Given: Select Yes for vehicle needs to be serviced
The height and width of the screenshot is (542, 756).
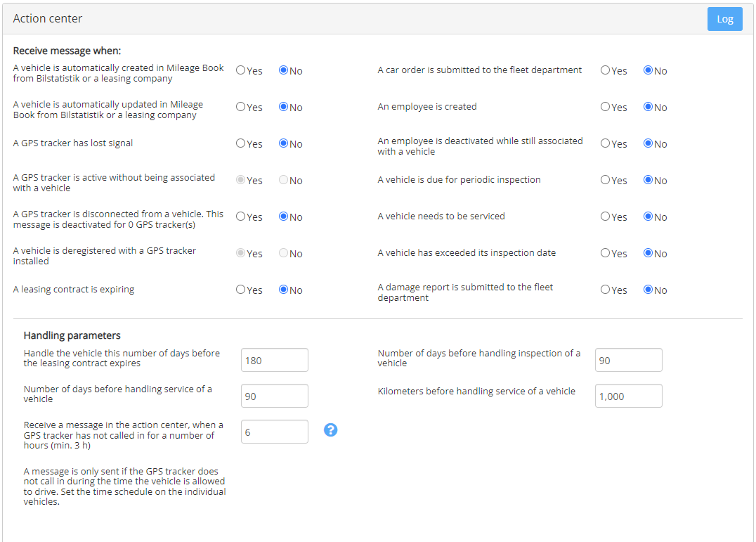Looking at the screenshot, I should [x=605, y=217].
